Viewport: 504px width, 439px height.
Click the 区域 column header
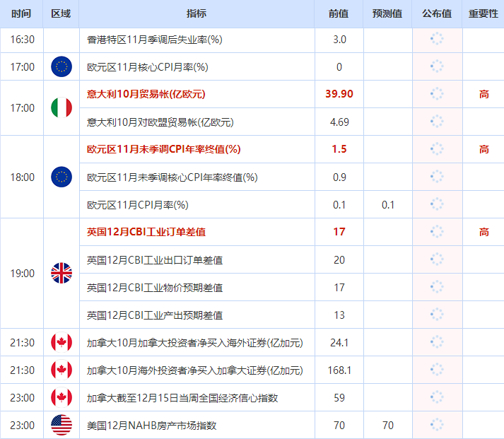click(x=61, y=13)
